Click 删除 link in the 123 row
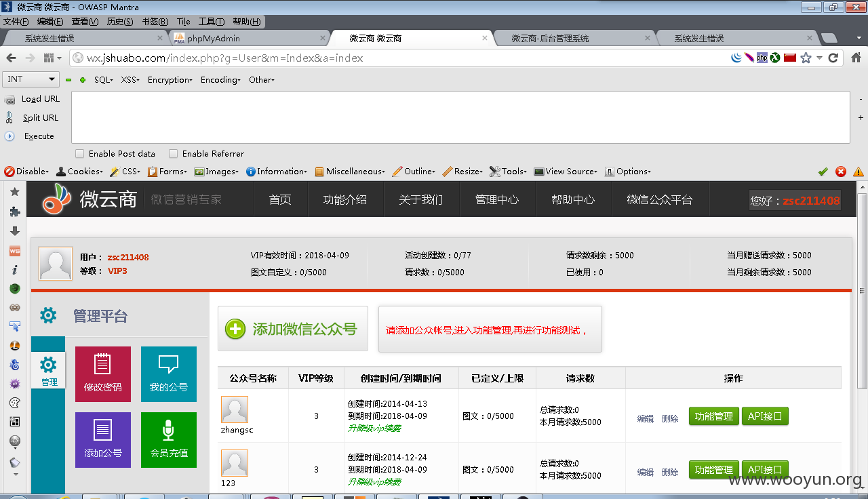868x499 pixels. [670, 472]
